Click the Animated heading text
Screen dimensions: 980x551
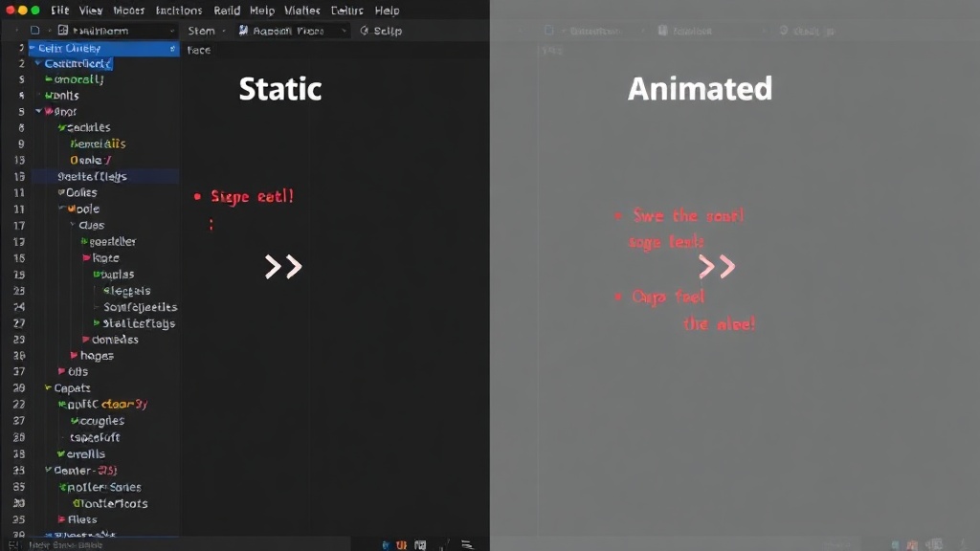tap(700, 89)
